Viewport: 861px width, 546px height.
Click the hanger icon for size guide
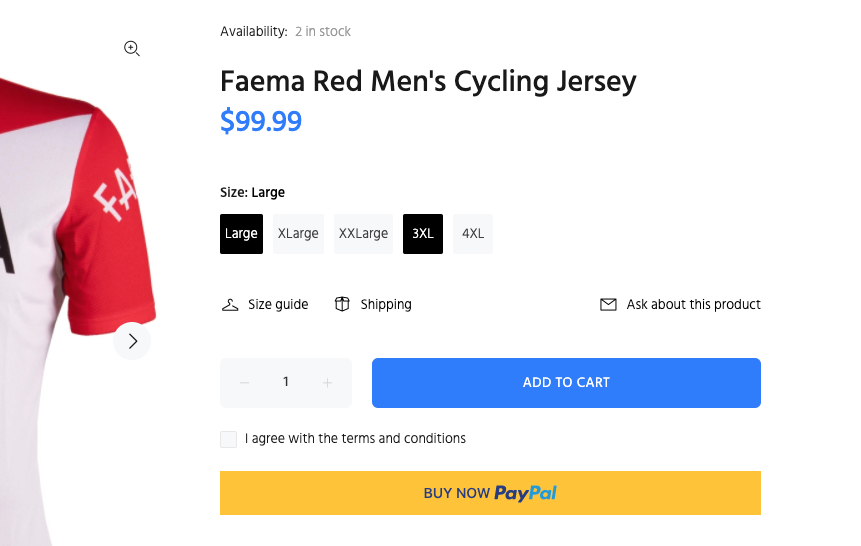230,304
